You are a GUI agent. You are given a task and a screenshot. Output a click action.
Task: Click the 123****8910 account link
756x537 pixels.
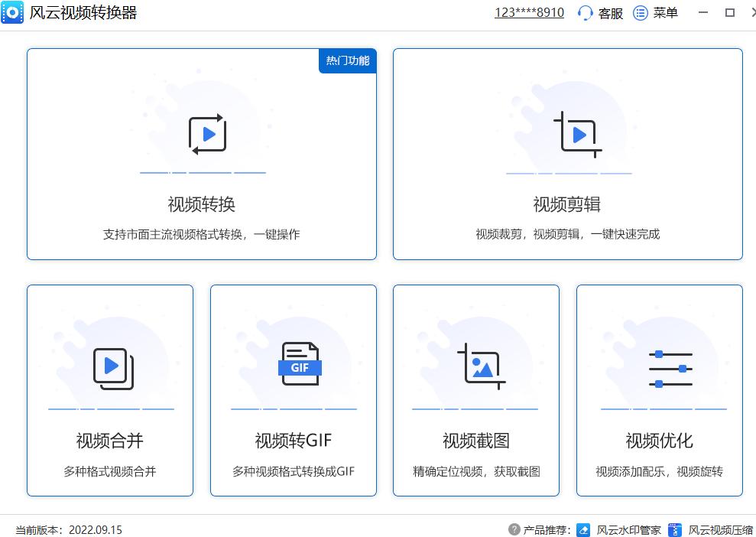click(528, 12)
